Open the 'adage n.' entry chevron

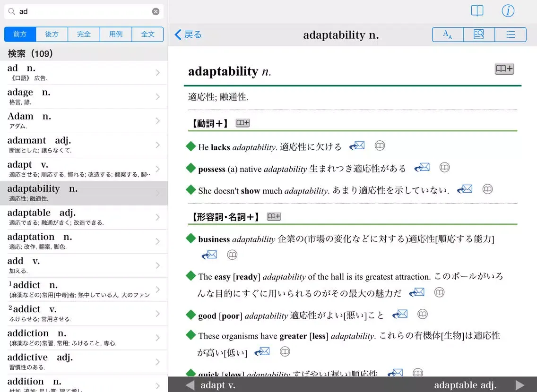157,97
